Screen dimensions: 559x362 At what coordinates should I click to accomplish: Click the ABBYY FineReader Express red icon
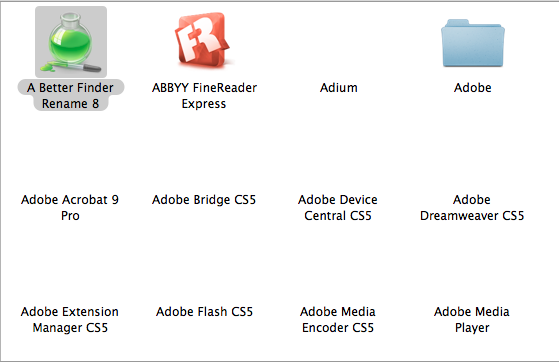click(x=202, y=40)
